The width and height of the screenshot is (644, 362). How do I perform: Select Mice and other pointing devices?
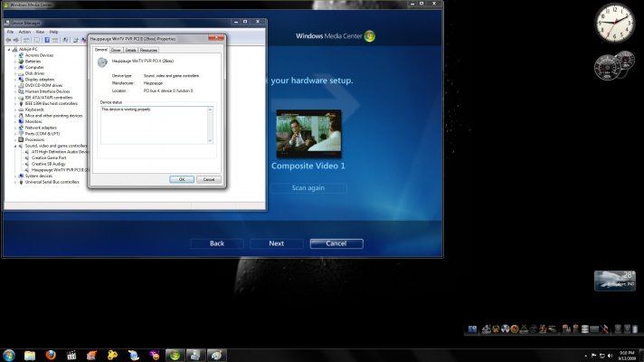pyautogui.click(x=50, y=116)
